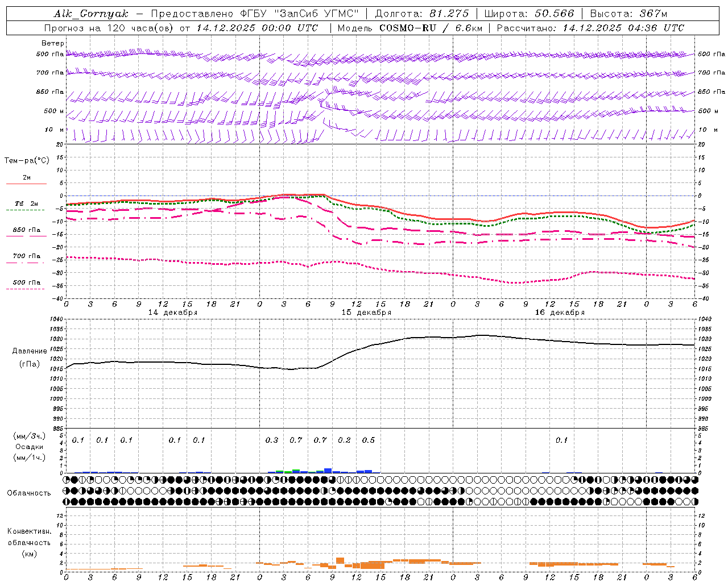Click the "Ветер" wind section label
This screenshot has height=582, width=728.
[x=53, y=43]
